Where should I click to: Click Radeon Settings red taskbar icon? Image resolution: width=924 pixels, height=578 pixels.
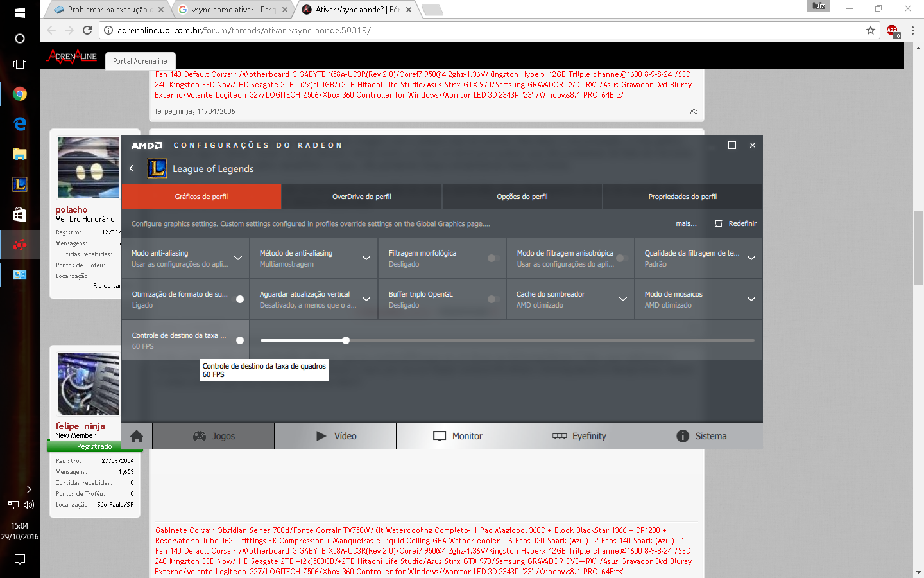coord(20,245)
